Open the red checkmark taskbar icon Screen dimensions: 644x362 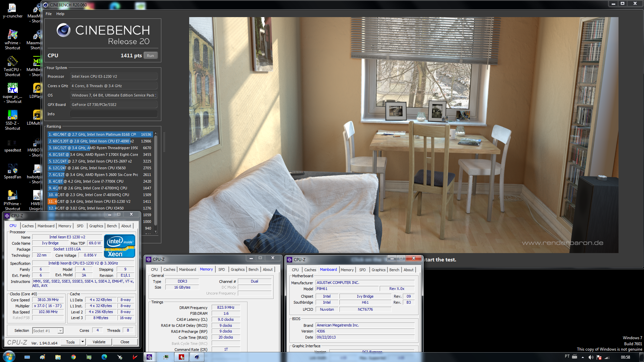[x=135, y=357]
